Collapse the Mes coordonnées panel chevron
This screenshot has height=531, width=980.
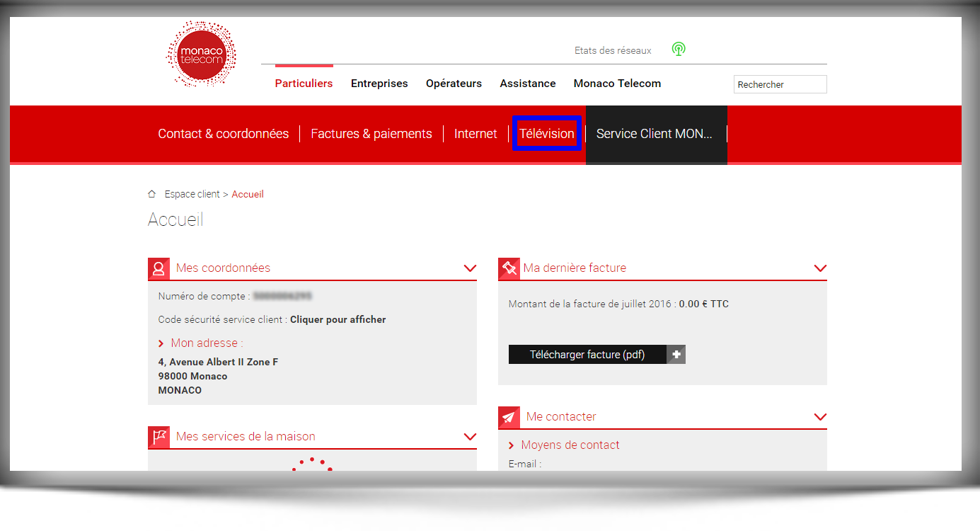tap(470, 268)
